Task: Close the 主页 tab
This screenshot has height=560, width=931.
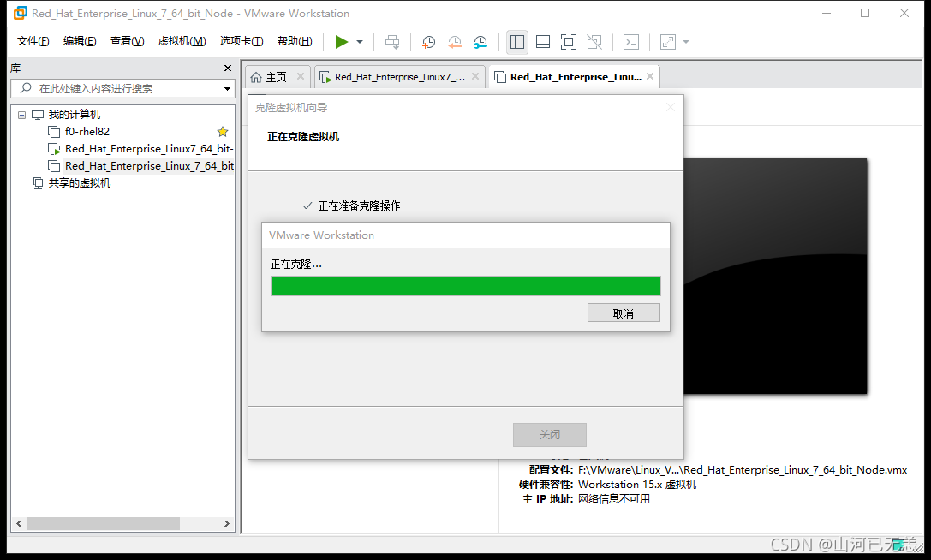Action: point(301,76)
